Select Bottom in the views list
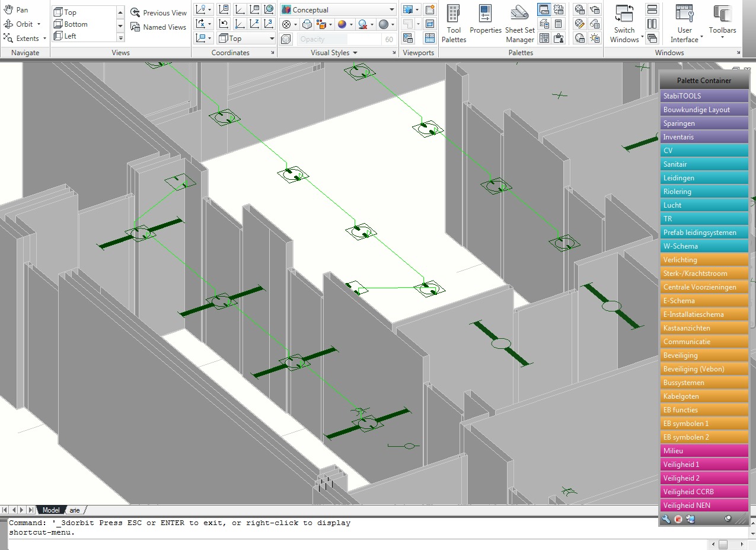 point(76,24)
